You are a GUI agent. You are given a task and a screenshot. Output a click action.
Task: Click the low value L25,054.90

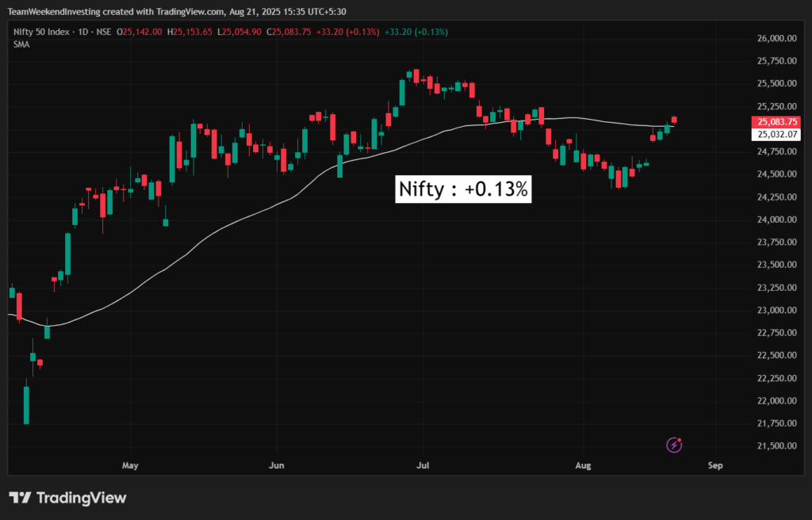pos(239,32)
